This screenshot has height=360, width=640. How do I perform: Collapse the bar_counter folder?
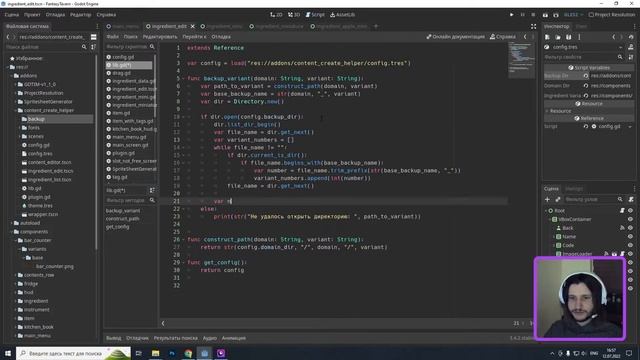tap(16, 240)
